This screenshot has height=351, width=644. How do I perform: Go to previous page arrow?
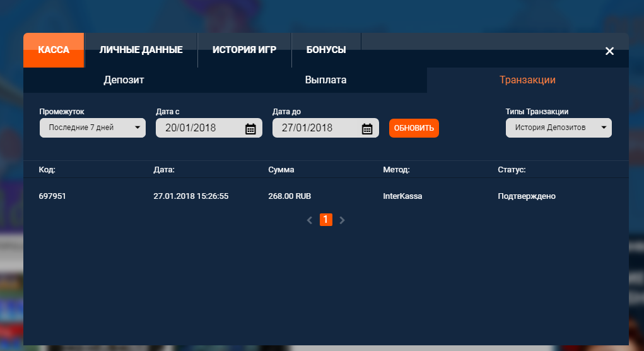pyautogui.click(x=310, y=220)
